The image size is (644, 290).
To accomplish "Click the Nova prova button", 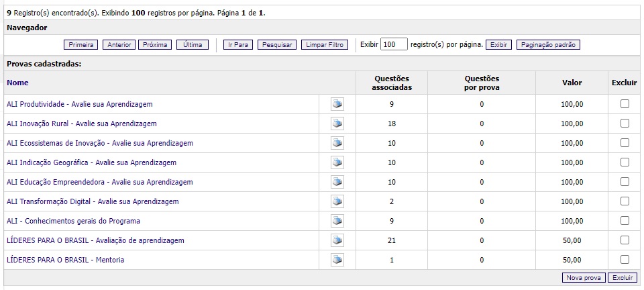I will click(x=584, y=278).
